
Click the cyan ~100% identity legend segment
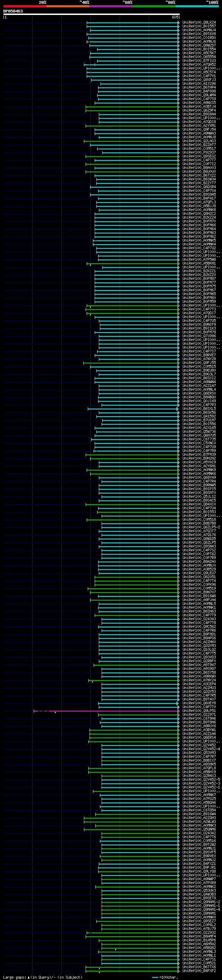[197, 7]
